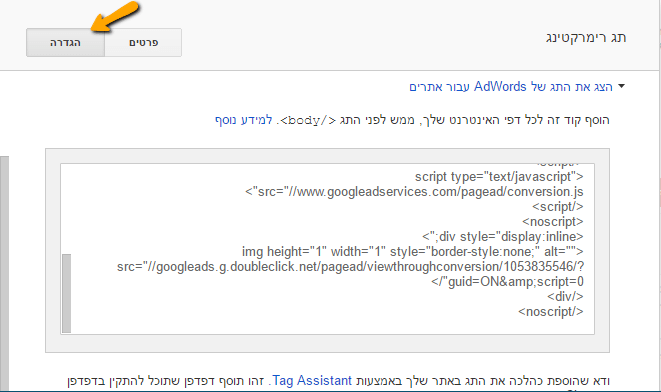Click the 'img height="1" width="1"' line
The height and width of the screenshot is (392, 661).
click(413, 252)
